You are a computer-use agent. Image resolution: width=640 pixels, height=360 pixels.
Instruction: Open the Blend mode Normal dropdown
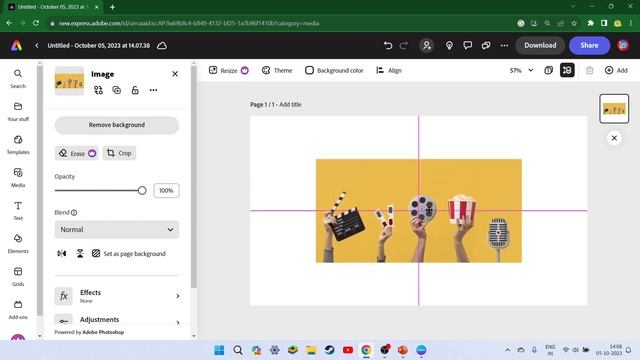pyautogui.click(x=117, y=229)
